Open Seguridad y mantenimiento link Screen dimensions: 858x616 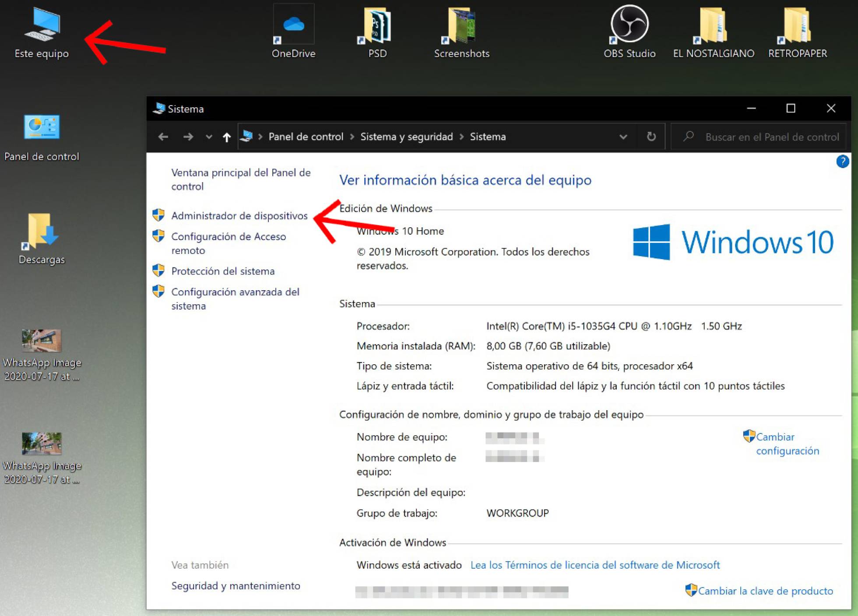pos(236,586)
